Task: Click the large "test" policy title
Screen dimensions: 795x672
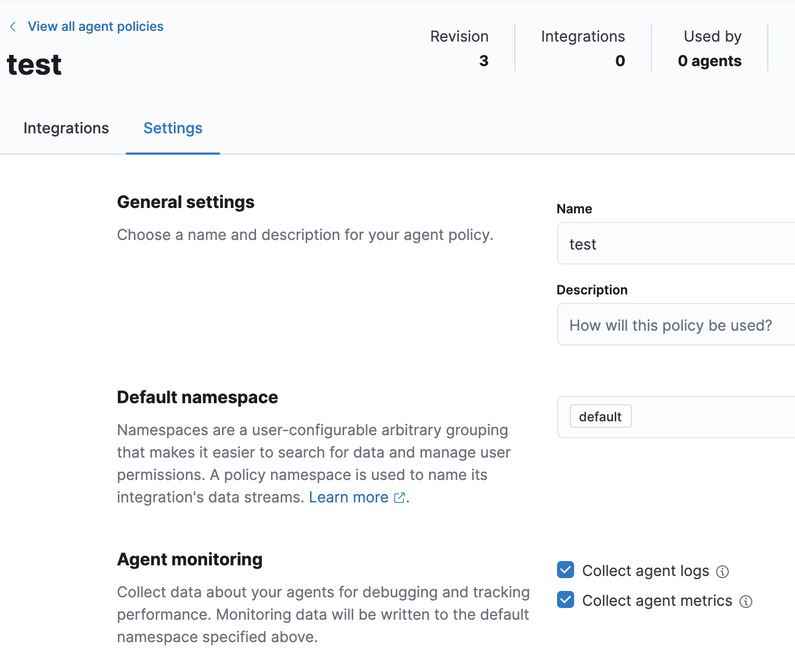Action: (x=34, y=65)
